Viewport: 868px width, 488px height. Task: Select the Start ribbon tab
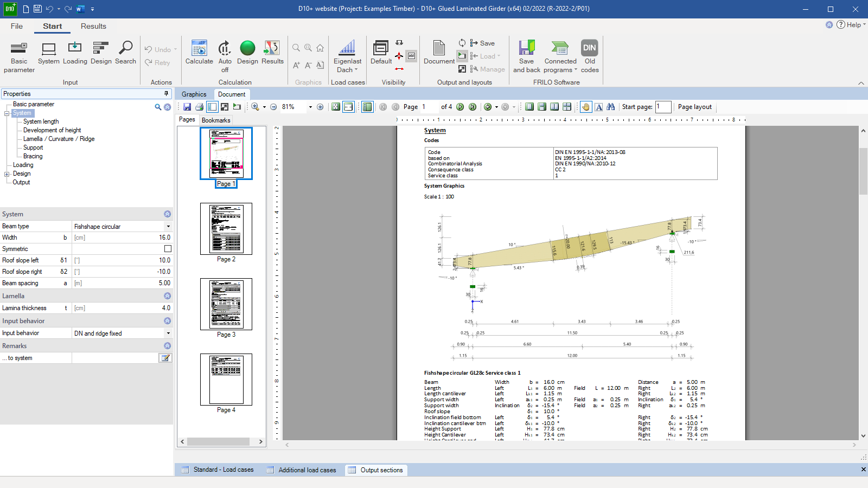(53, 26)
